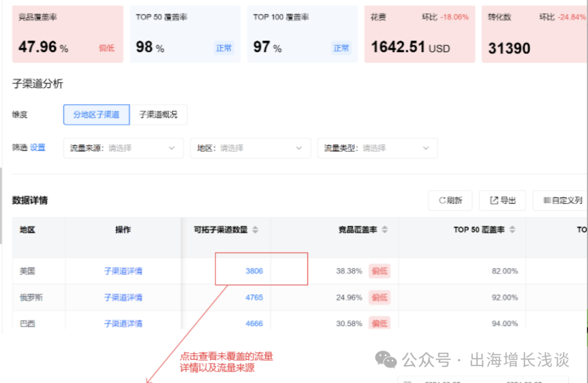
Task: Select the 分地区子渠道 dimension option
Action: pos(96,114)
